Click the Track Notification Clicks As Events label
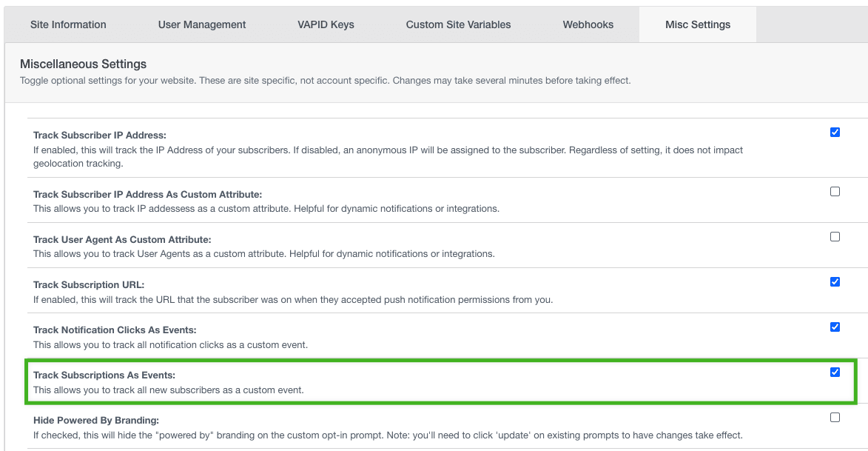868x451 pixels. point(115,330)
